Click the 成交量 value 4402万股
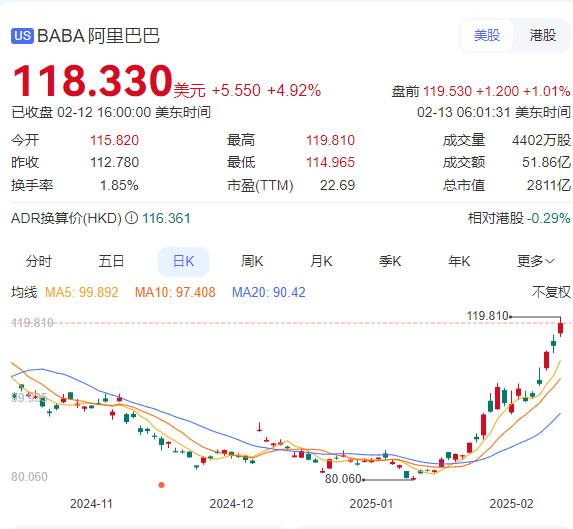The image size is (573, 529). 541,140
